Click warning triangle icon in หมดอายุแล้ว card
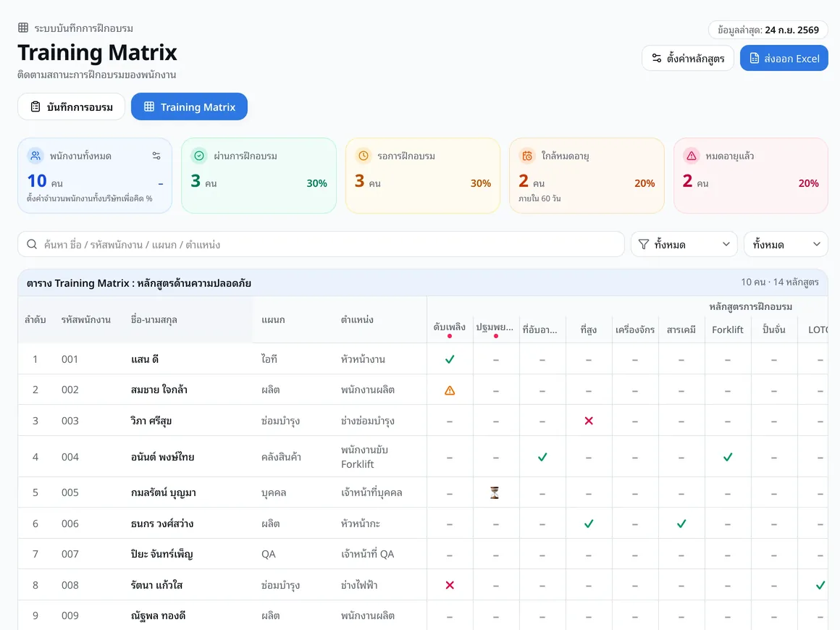This screenshot has width=840, height=630. click(691, 156)
